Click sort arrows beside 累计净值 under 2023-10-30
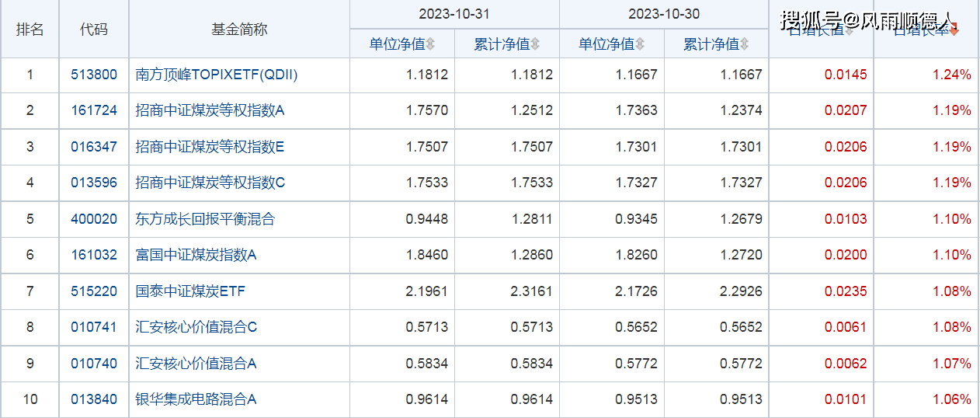 coord(745,44)
